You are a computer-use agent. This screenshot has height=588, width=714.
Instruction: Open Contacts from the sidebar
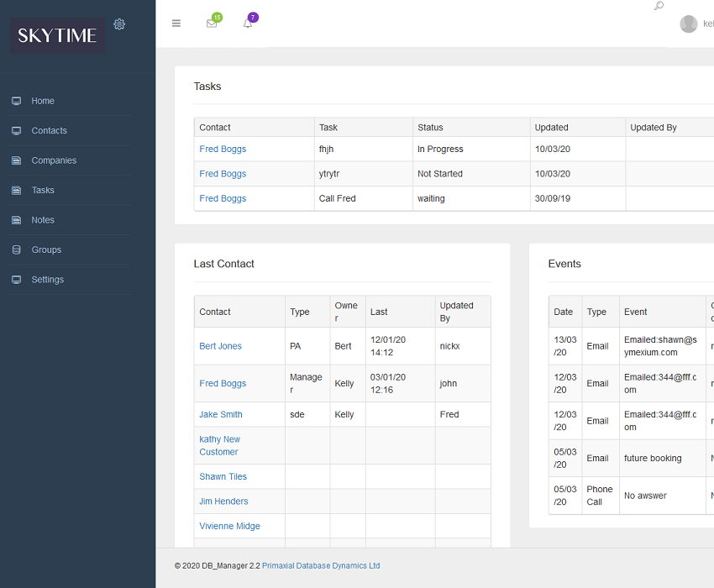tap(49, 130)
